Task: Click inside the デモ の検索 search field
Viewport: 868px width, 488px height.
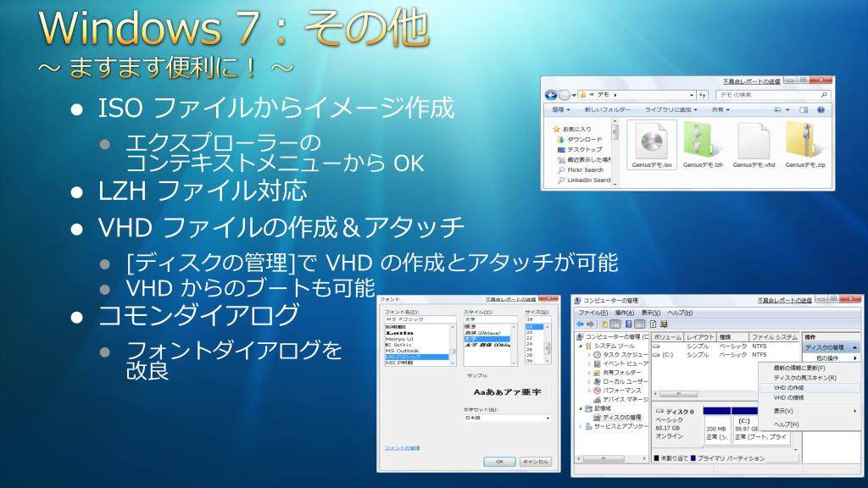Action: [773, 95]
